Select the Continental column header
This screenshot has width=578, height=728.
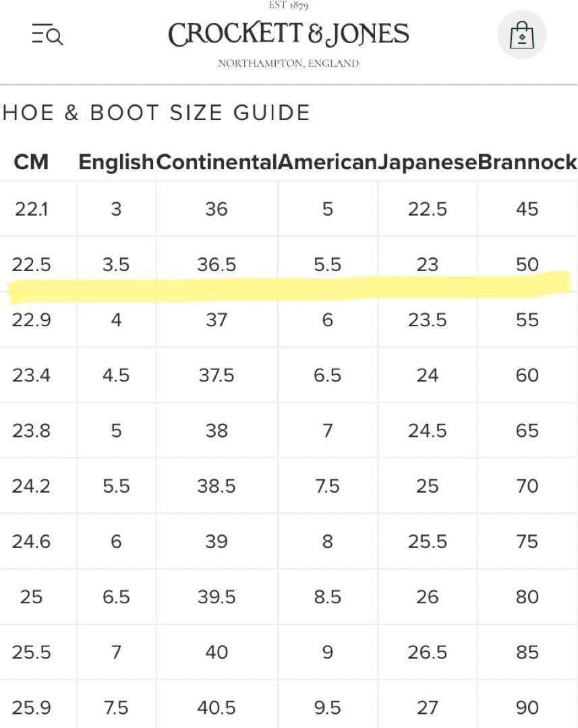pos(217,162)
